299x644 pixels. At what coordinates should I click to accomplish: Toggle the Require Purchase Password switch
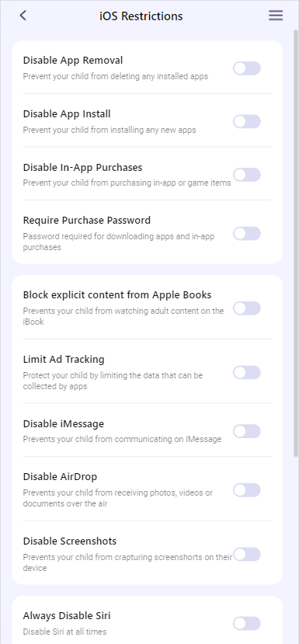[x=247, y=234]
